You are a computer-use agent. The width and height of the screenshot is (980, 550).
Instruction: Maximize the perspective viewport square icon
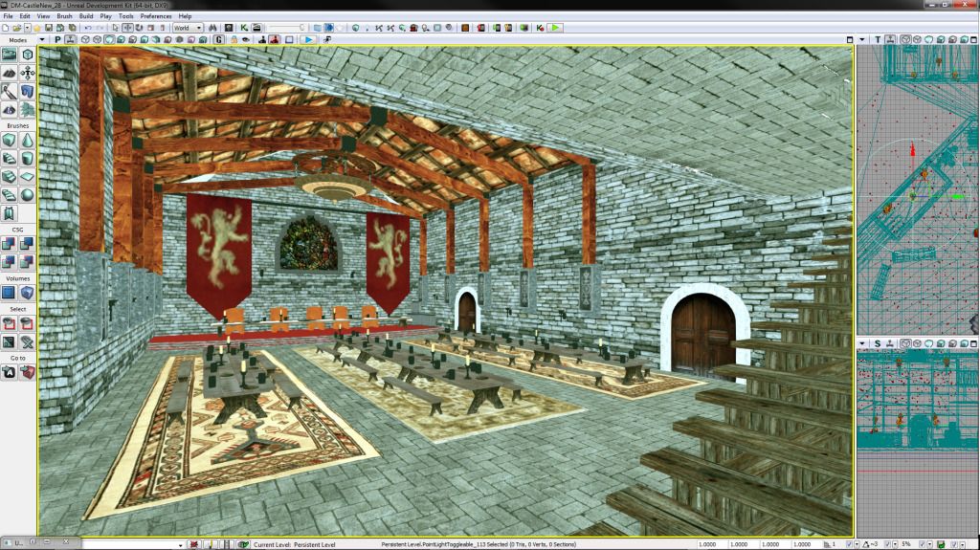coord(850,39)
